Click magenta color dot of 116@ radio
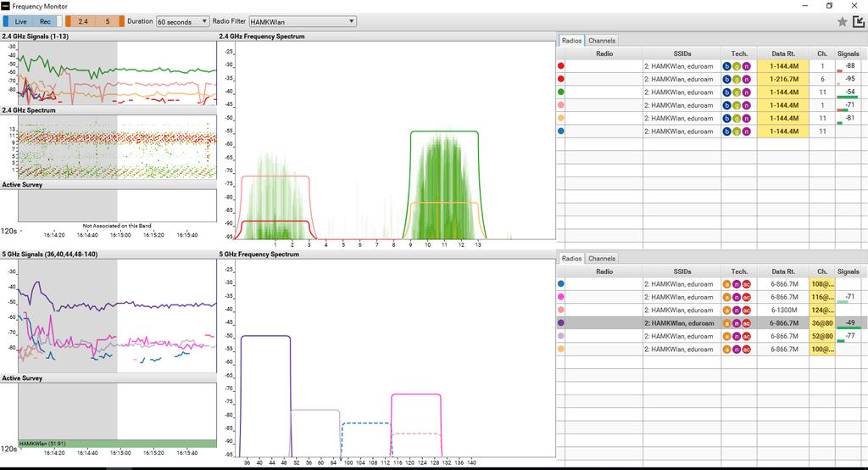The image size is (868, 470). [x=561, y=297]
